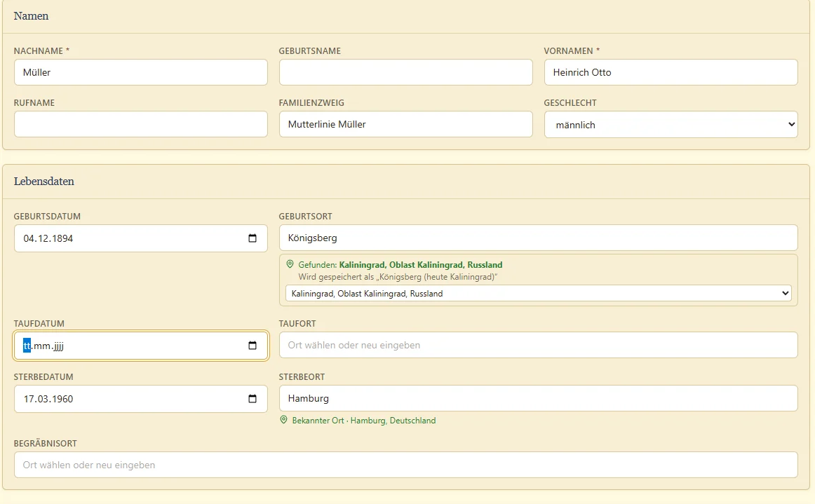Click the Begräbnisort place field

pyautogui.click(x=406, y=465)
